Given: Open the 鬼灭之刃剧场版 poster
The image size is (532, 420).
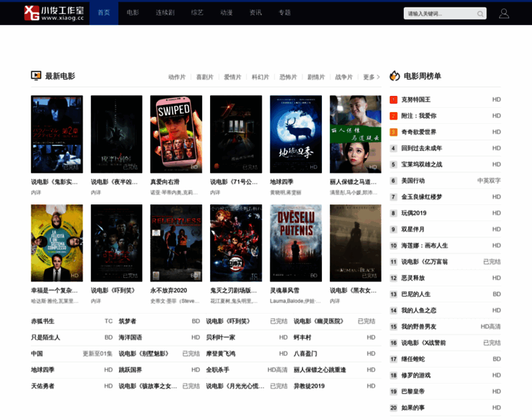Looking at the screenshot, I should [236, 243].
